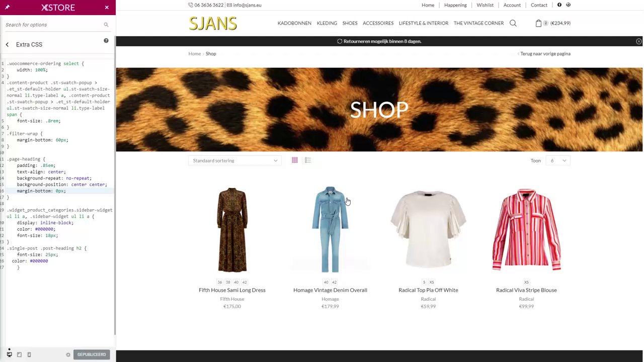644x362 pixels.
Task: Switch to desktop preview mode
Action: [9, 354]
